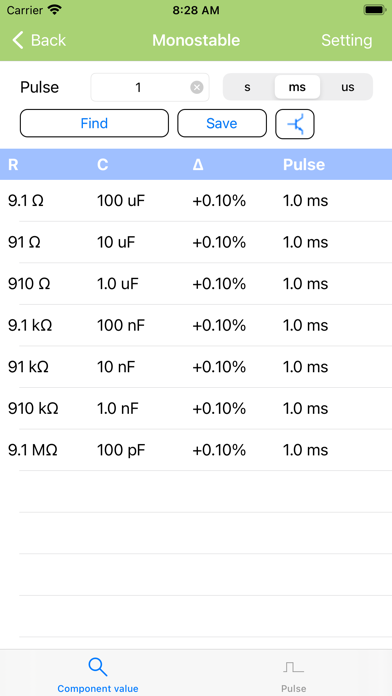Open the Setting page
This screenshot has width=392, height=696.
[x=347, y=40]
